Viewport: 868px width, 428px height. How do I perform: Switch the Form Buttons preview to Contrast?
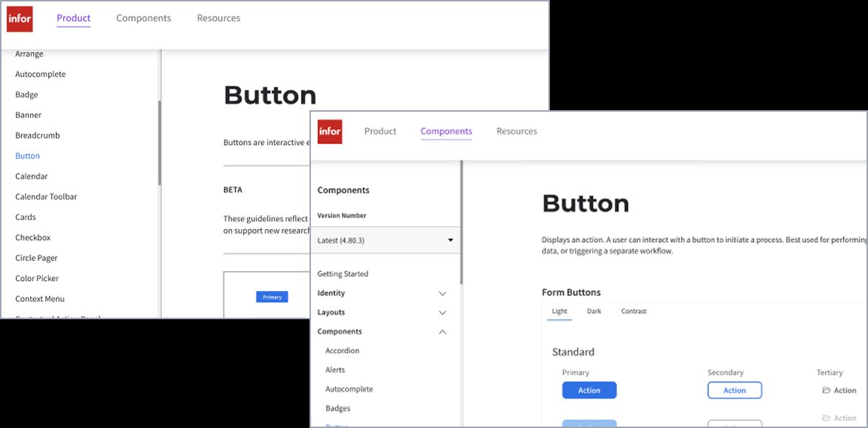633,311
